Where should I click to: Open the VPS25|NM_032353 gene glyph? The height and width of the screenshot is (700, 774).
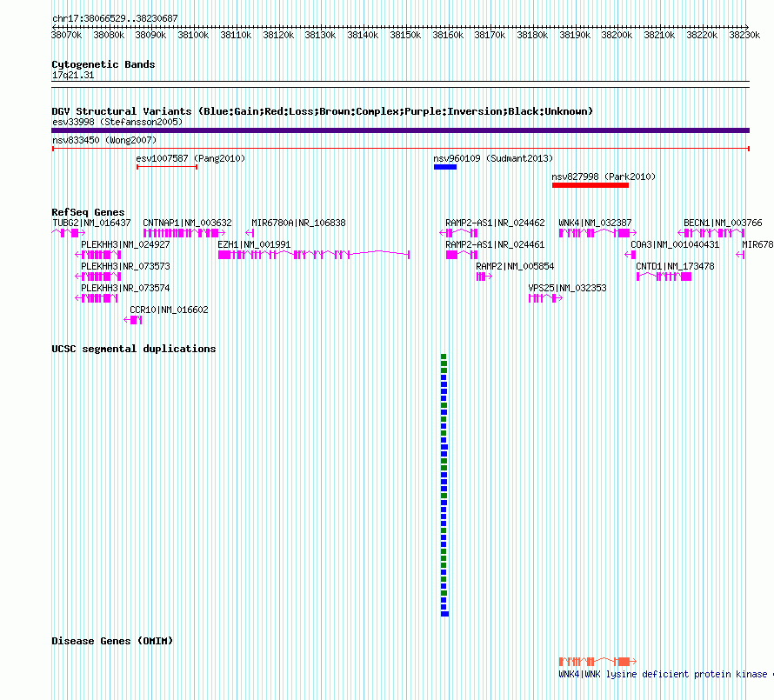[x=545, y=298]
